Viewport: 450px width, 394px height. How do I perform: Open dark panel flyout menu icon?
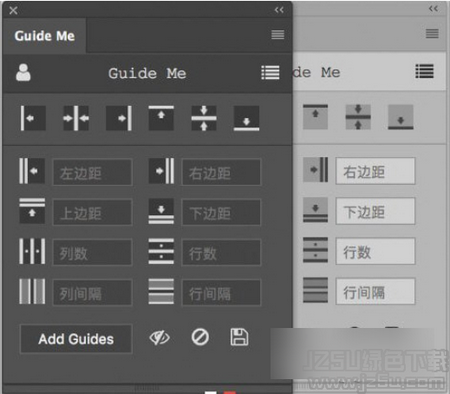point(278,34)
